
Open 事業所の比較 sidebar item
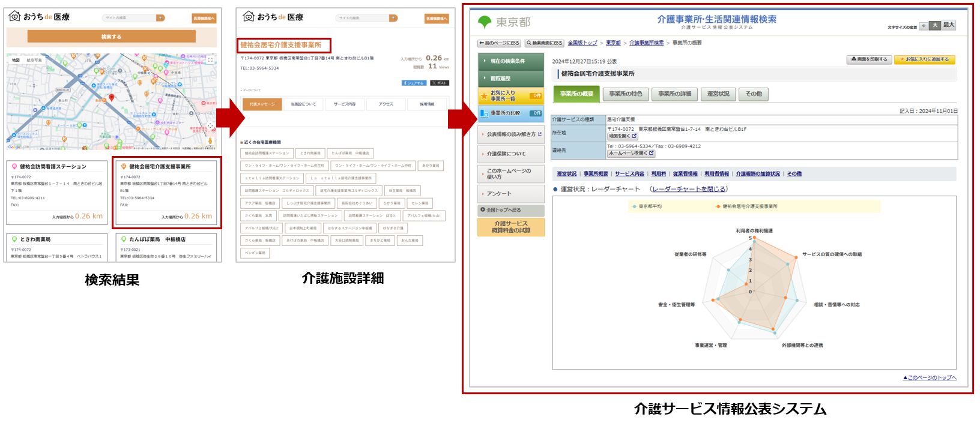click(511, 113)
